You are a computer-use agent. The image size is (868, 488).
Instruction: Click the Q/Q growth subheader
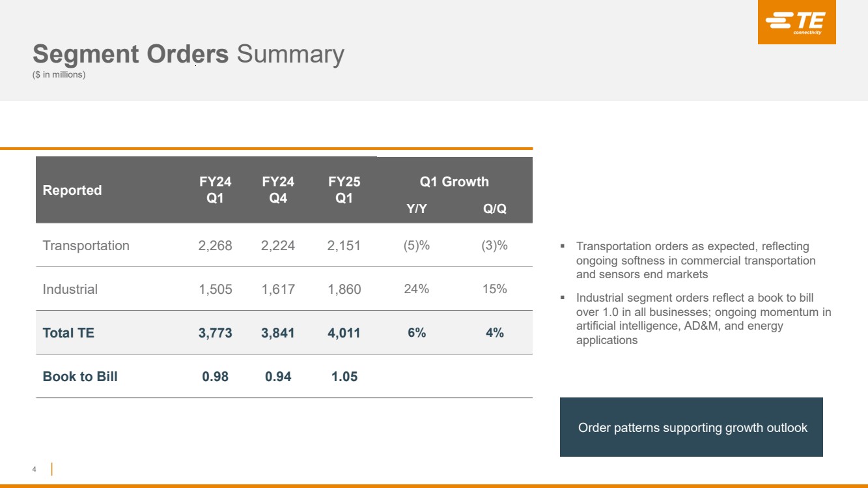(x=494, y=209)
